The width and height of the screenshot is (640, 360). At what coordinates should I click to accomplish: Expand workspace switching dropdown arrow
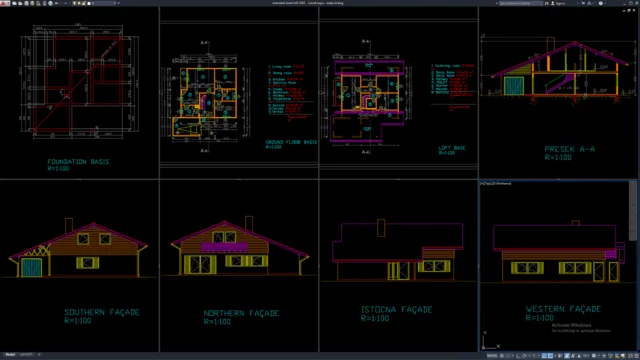coord(599,356)
